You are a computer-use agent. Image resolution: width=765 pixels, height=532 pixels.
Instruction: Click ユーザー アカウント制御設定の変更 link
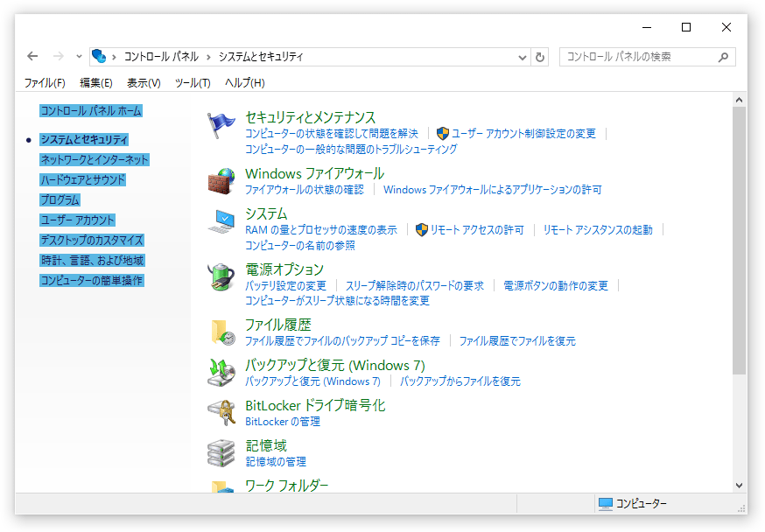523,134
